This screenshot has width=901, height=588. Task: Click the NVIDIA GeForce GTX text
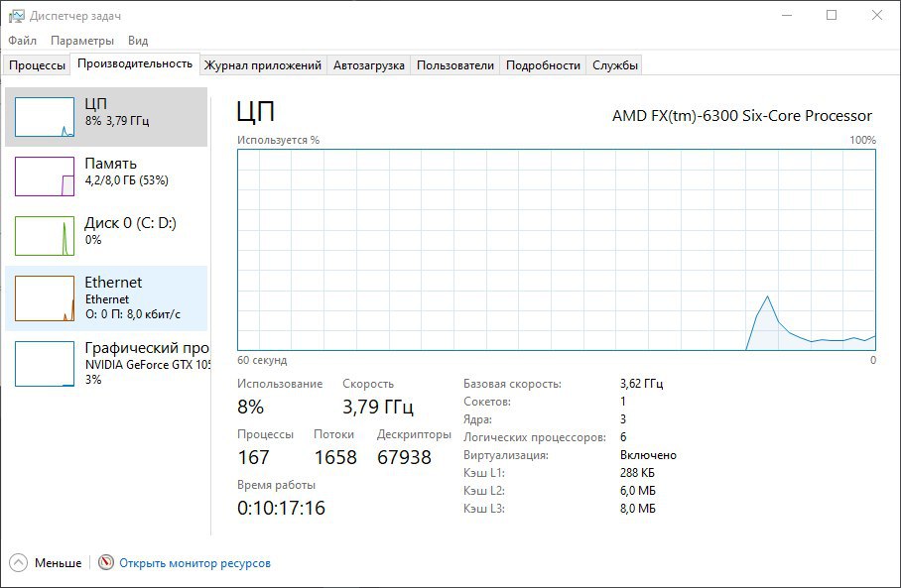tap(148, 365)
